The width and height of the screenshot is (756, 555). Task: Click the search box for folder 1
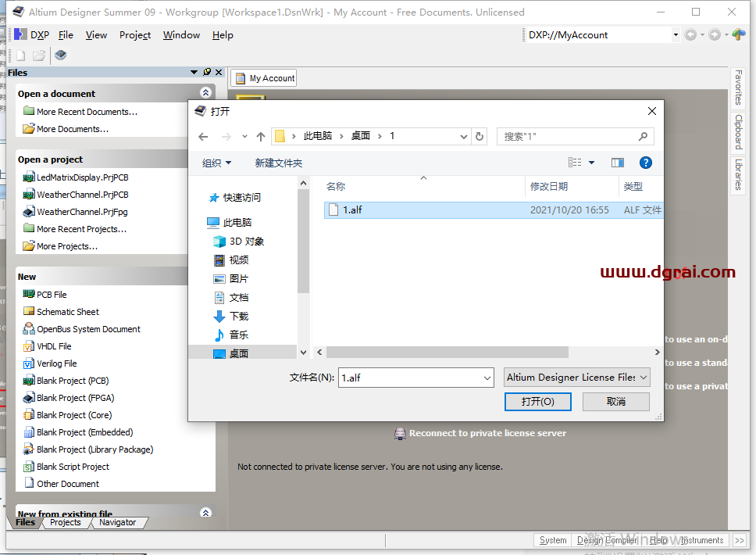tap(569, 136)
